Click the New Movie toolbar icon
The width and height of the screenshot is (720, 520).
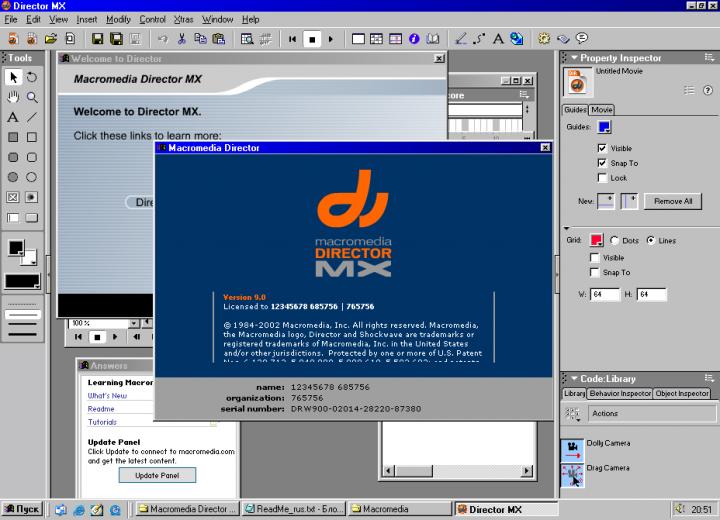pyautogui.click(x=12, y=39)
